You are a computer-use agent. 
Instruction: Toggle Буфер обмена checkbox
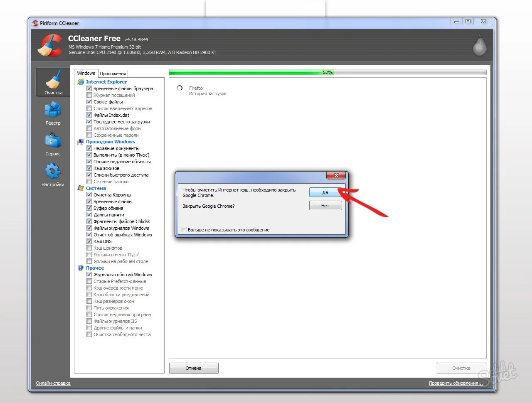[x=89, y=208]
